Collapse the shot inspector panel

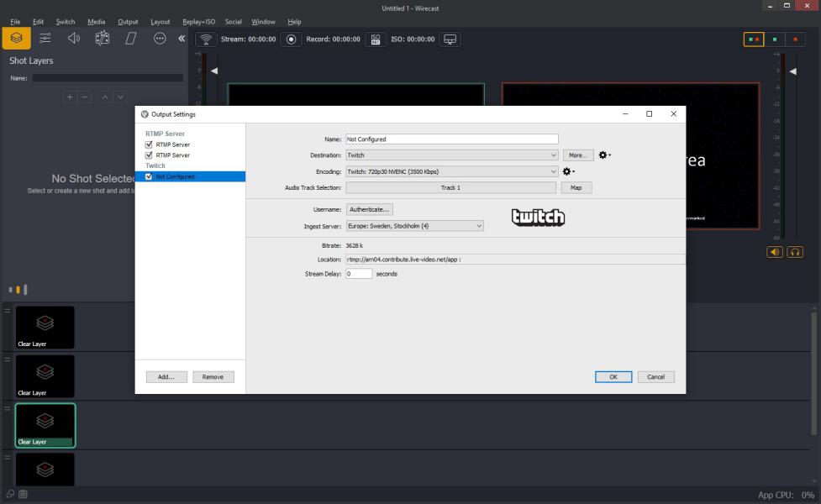[182, 38]
